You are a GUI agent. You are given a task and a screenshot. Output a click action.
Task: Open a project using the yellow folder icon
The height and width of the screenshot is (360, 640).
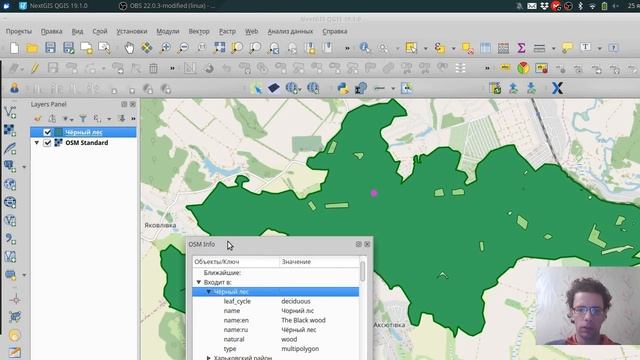point(32,48)
